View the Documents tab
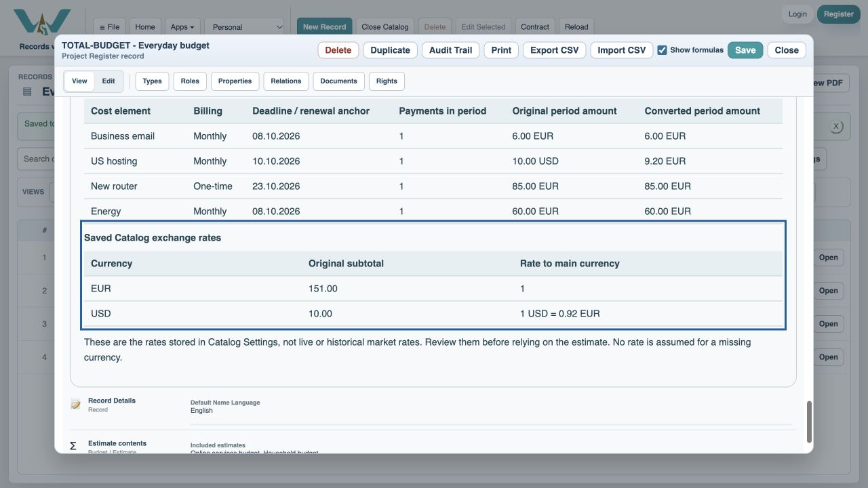The image size is (868, 488). [x=338, y=81]
